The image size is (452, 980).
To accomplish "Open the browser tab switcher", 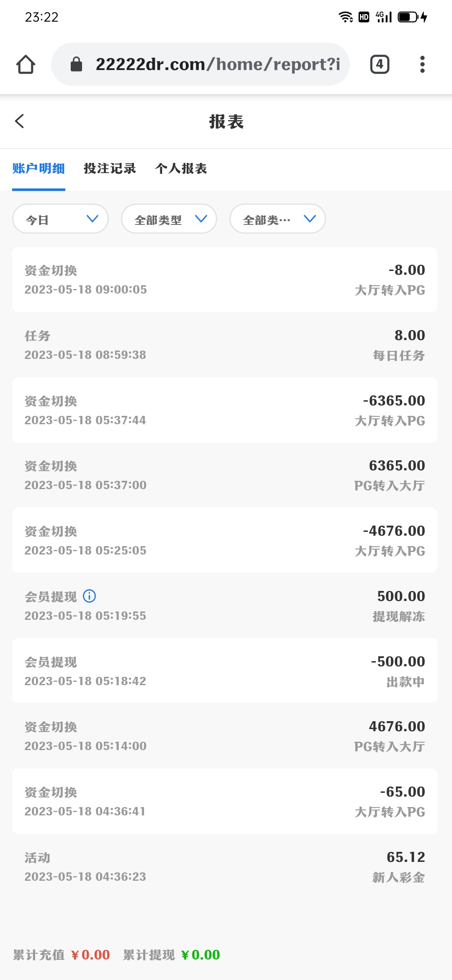I will [x=380, y=64].
